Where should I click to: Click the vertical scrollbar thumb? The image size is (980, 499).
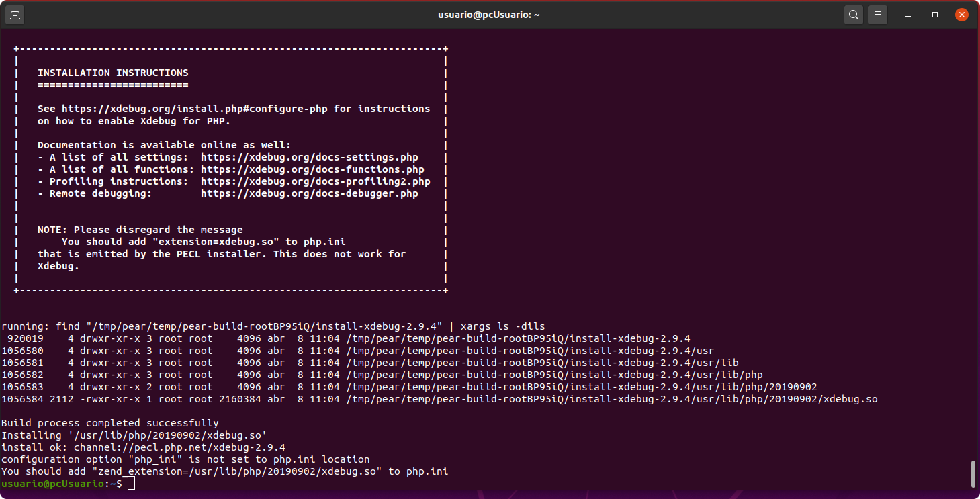[x=973, y=474]
